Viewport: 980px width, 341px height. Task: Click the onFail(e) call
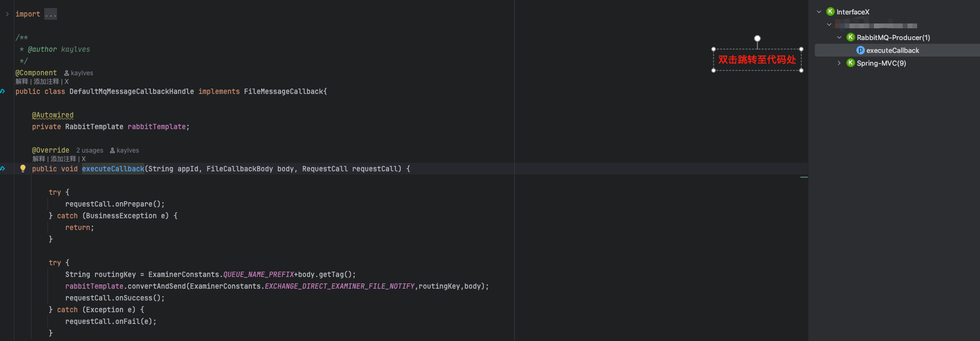click(134, 322)
